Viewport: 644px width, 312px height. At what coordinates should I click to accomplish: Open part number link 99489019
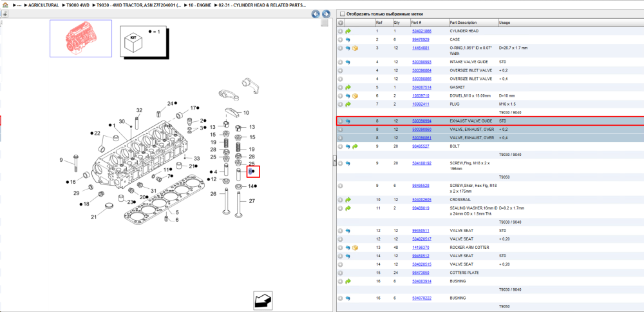click(421, 208)
